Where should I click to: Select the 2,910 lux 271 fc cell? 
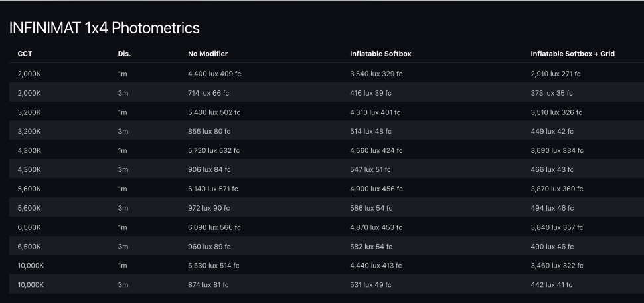(556, 74)
